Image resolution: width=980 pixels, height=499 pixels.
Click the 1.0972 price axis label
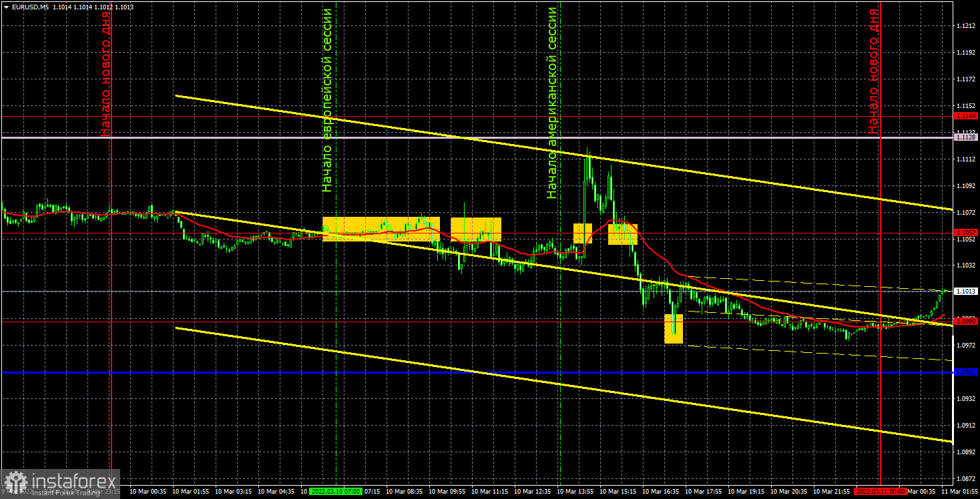965,346
